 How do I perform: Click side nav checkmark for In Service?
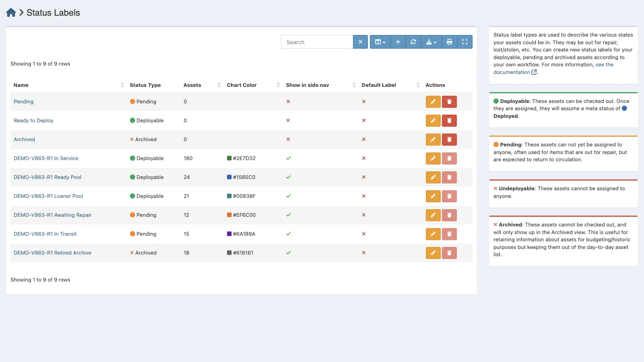tap(288, 158)
